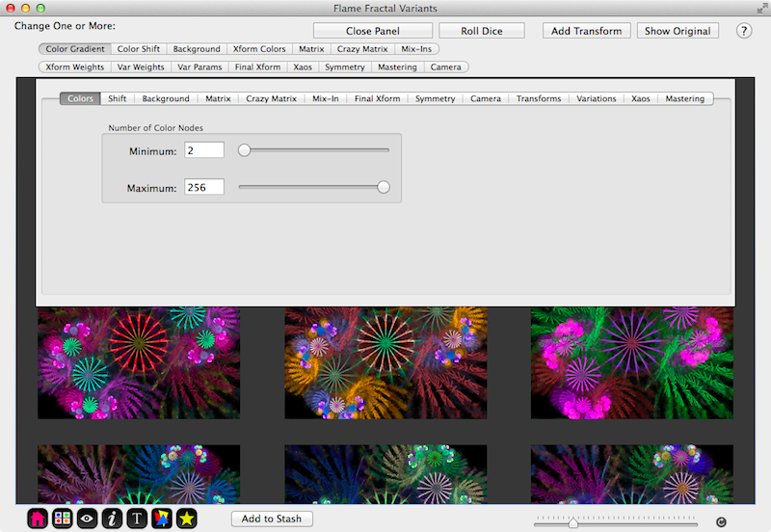Image resolution: width=771 pixels, height=532 pixels.
Task: Select the top-middle orange fractal thumbnail
Action: [x=386, y=363]
